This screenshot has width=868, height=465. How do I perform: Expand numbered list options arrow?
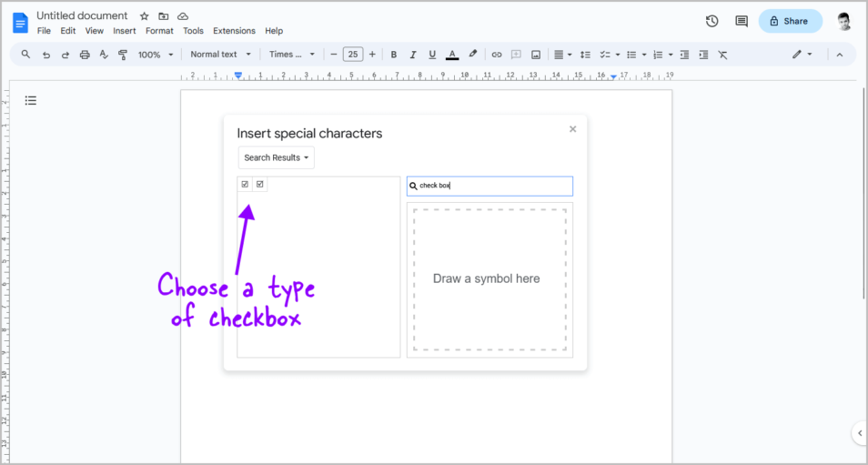pyautogui.click(x=671, y=55)
